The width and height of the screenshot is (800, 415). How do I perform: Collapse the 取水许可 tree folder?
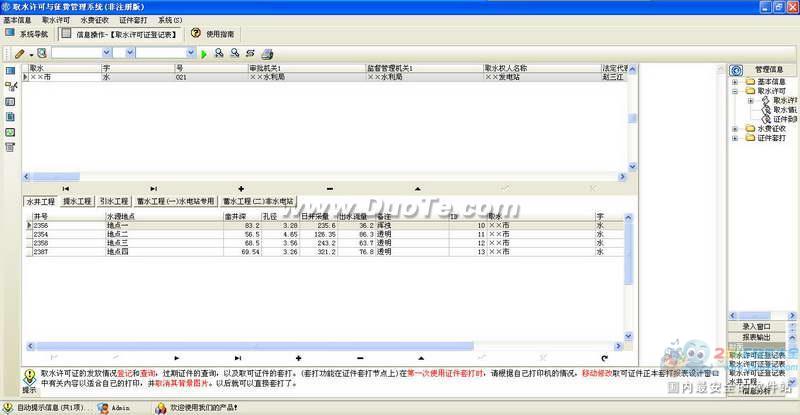coord(735,91)
